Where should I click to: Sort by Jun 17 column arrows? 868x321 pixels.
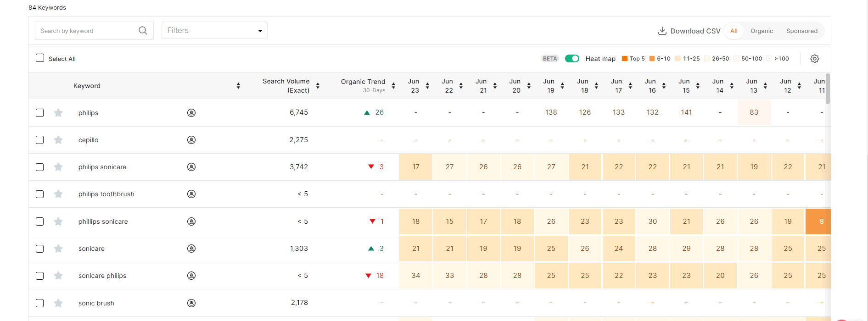pos(630,86)
